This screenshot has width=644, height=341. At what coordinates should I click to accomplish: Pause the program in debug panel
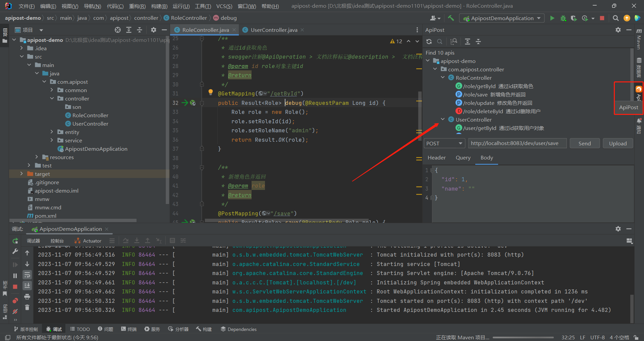[x=15, y=276]
